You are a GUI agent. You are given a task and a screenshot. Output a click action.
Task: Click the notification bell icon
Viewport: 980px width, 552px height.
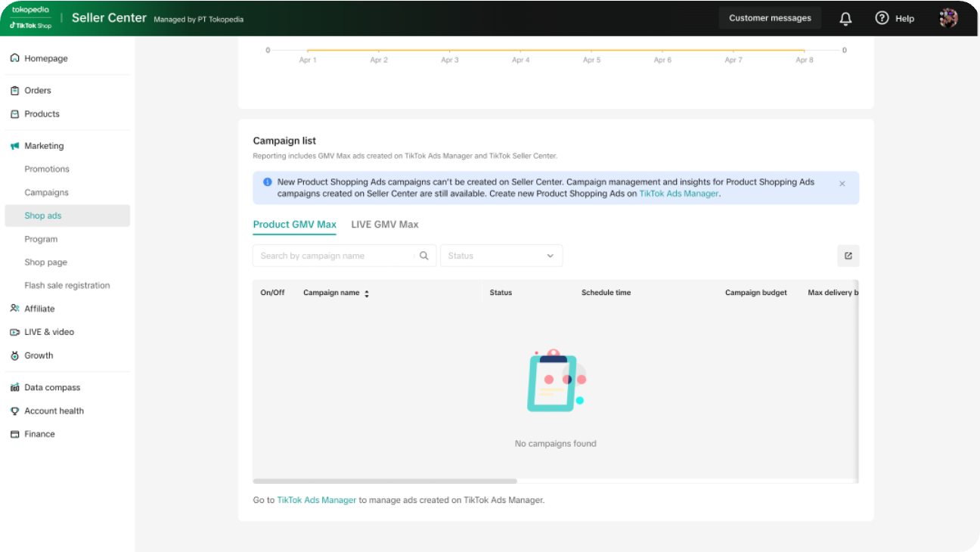click(845, 18)
